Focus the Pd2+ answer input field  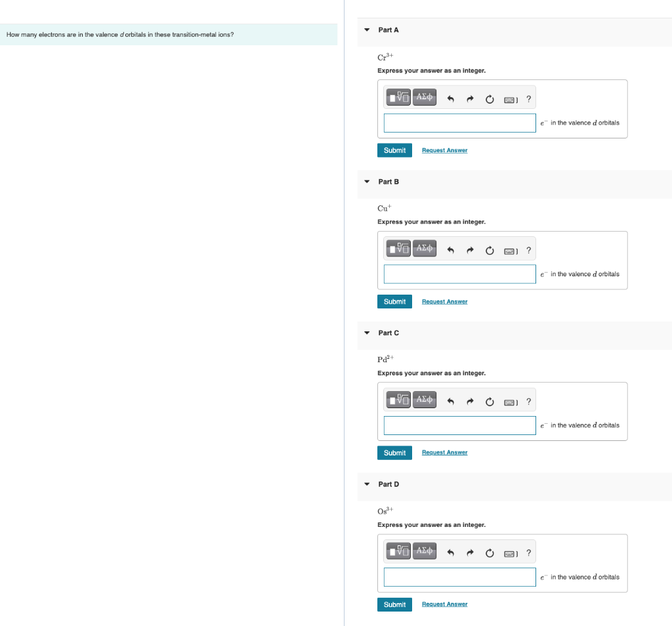click(460, 425)
